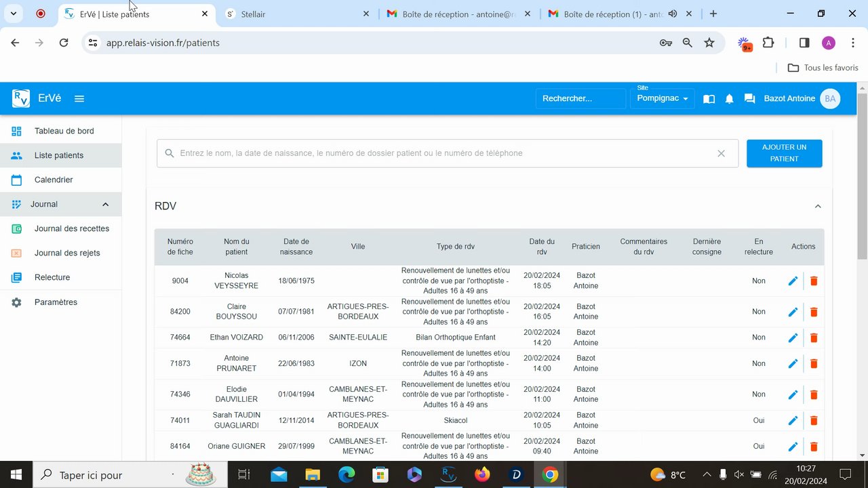Click AJOUTER UN PATIENT button
The image size is (868, 488).
click(785, 153)
